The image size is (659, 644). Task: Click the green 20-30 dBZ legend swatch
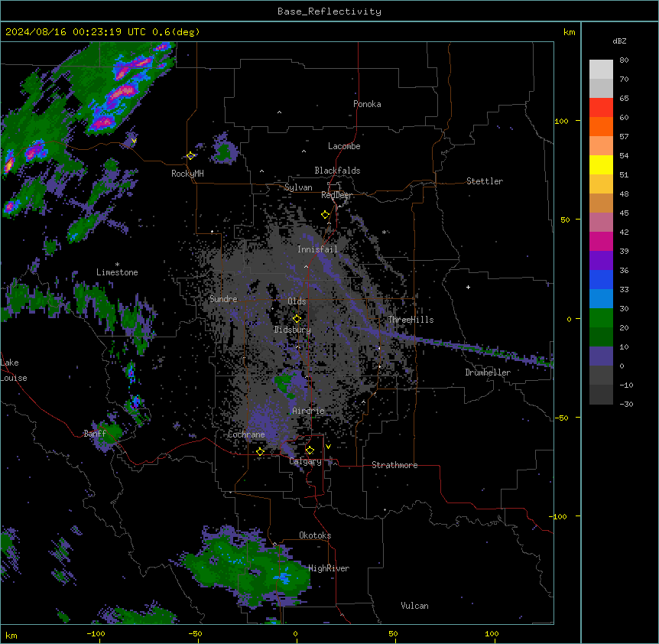coord(601,318)
